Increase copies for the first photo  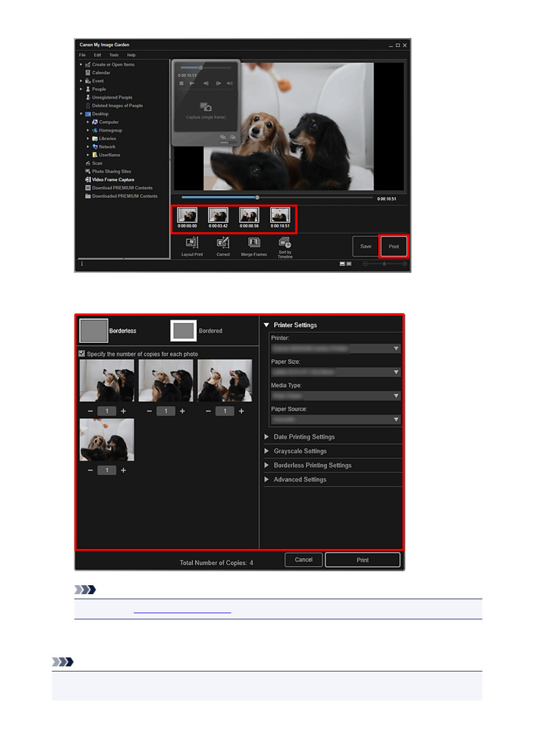click(x=123, y=411)
